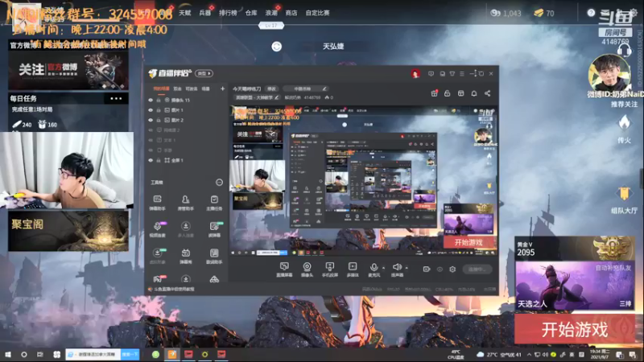The width and height of the screenshot is (644, 362).
Task: Toggle visibility of 图片 2 layer
Action: tap(151, 120)
